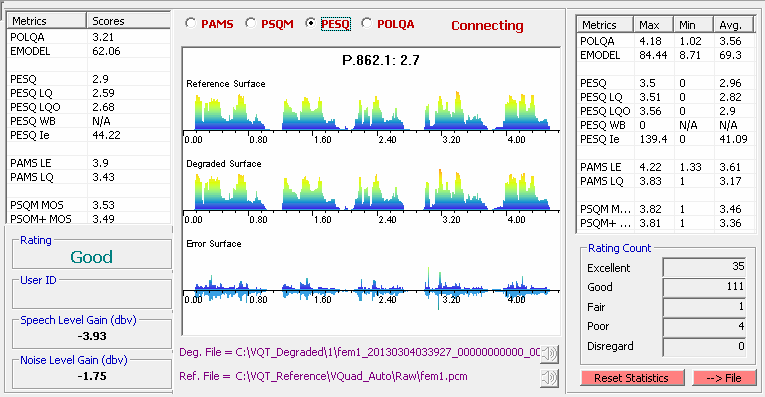
Task: Click Poor count field
Action: pyautogui.click(x=705, y=326)
